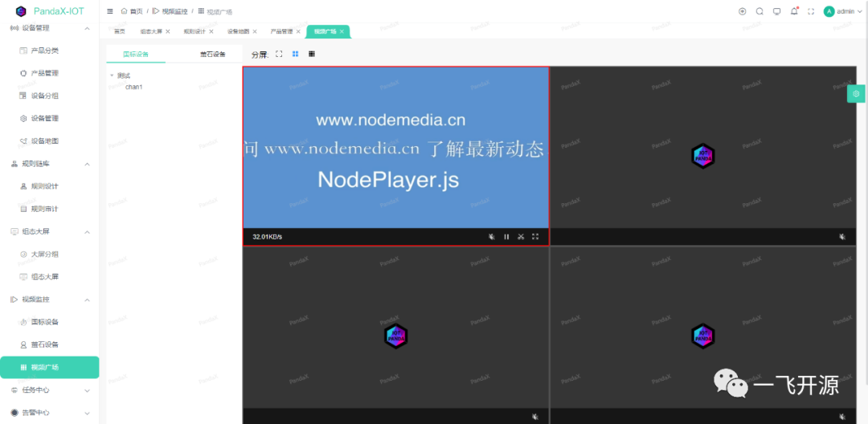Open the floating settings gear on right edge
The image size is (868, 424).
(x=857, y=93)
